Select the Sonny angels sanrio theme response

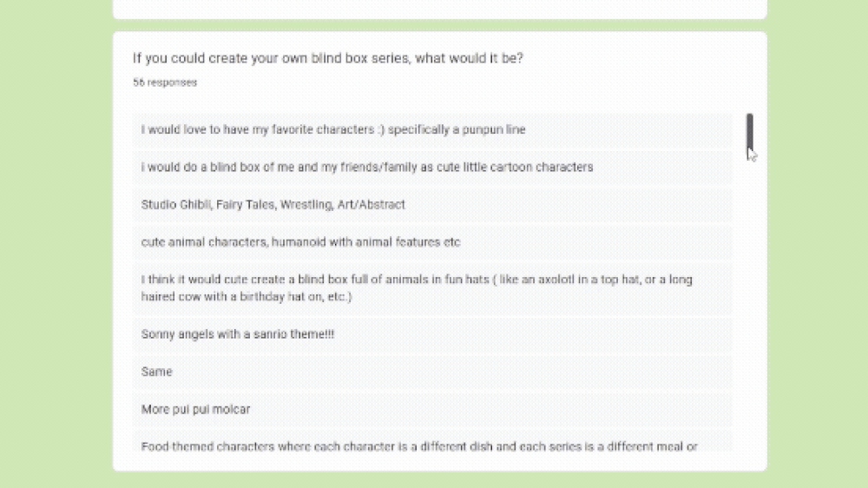(x=238, y=334)
